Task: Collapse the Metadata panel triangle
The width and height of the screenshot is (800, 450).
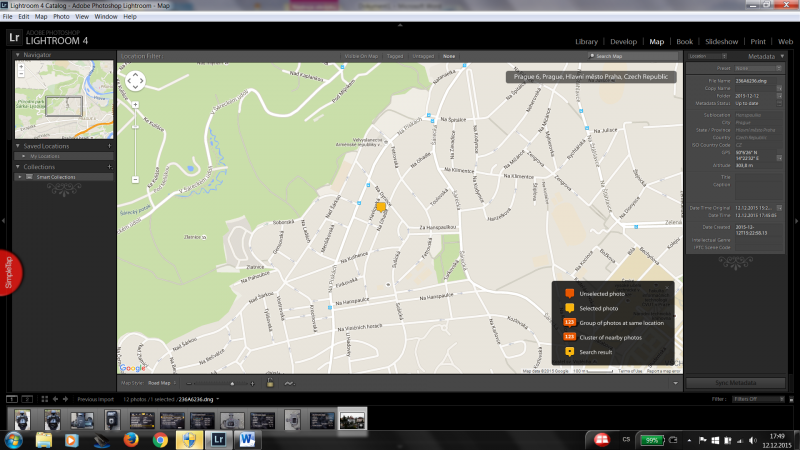Action: tap(782, 56)
